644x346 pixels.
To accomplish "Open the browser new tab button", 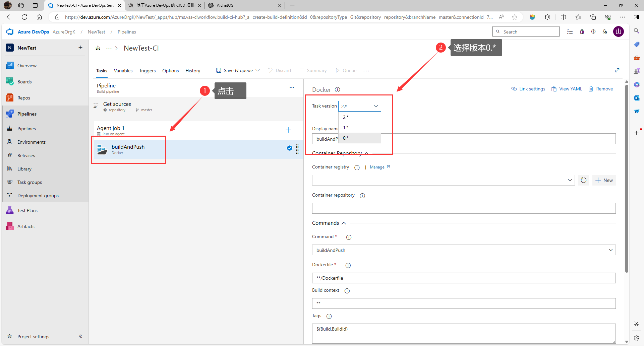I will (x=292, y=5).
